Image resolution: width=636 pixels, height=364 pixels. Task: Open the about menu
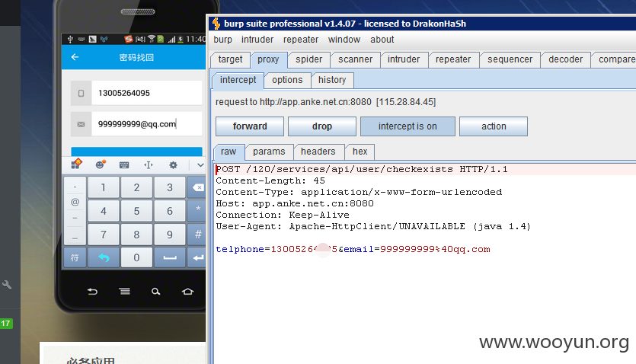[382, 40]
